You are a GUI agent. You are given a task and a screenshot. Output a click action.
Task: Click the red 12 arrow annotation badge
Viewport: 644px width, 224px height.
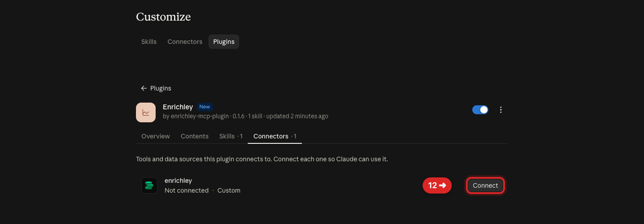pyautogui.click(x=437, y=185)
